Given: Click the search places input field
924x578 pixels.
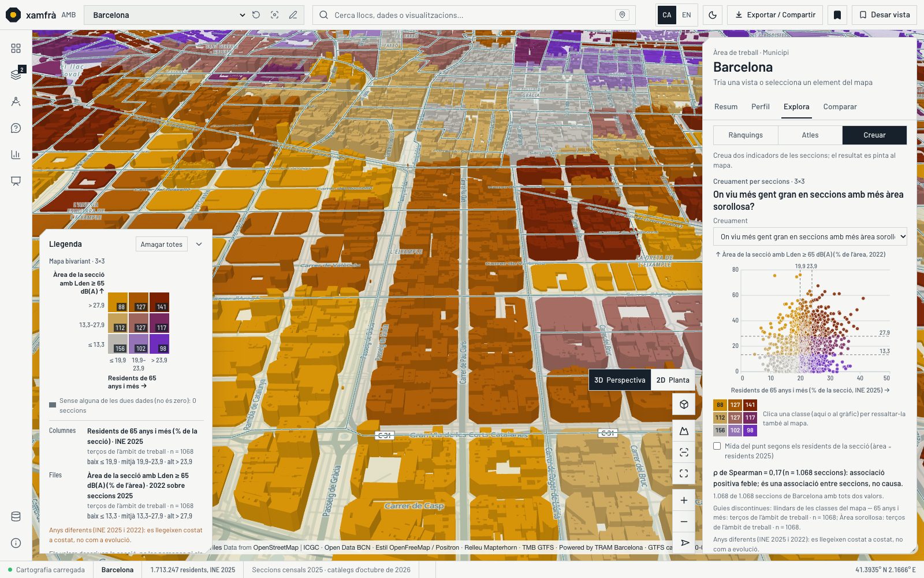Looking at the screenshot, I should 474,15.
